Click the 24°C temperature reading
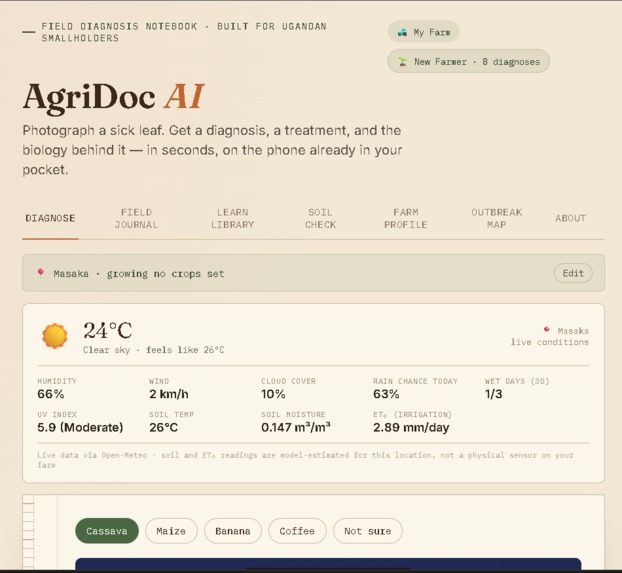The image size is (622, 573). click(x=108, y=331)
